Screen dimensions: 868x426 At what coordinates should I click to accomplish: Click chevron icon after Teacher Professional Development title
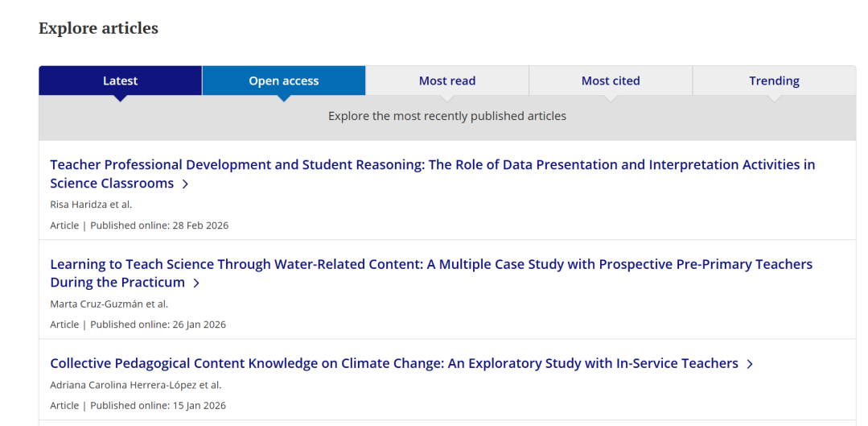[185, 184]
